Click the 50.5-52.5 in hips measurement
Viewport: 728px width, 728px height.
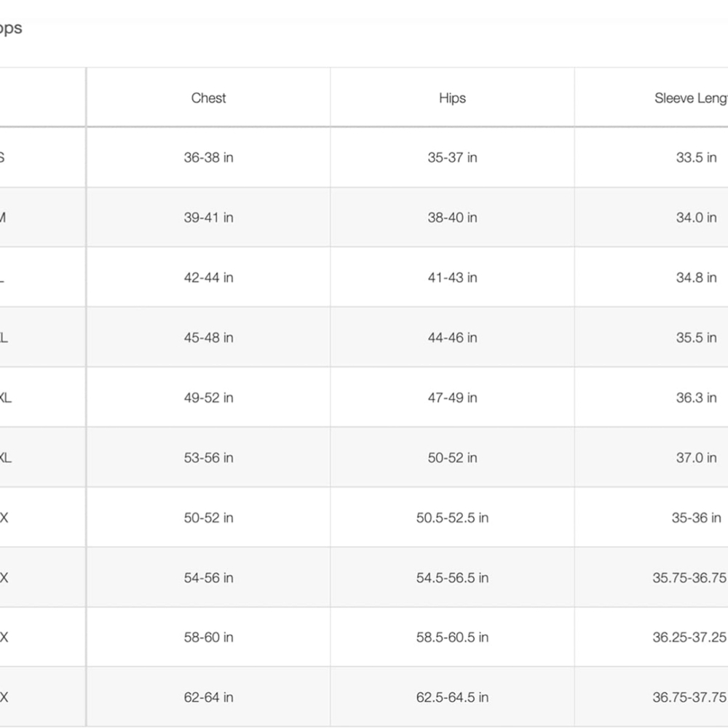452,518
